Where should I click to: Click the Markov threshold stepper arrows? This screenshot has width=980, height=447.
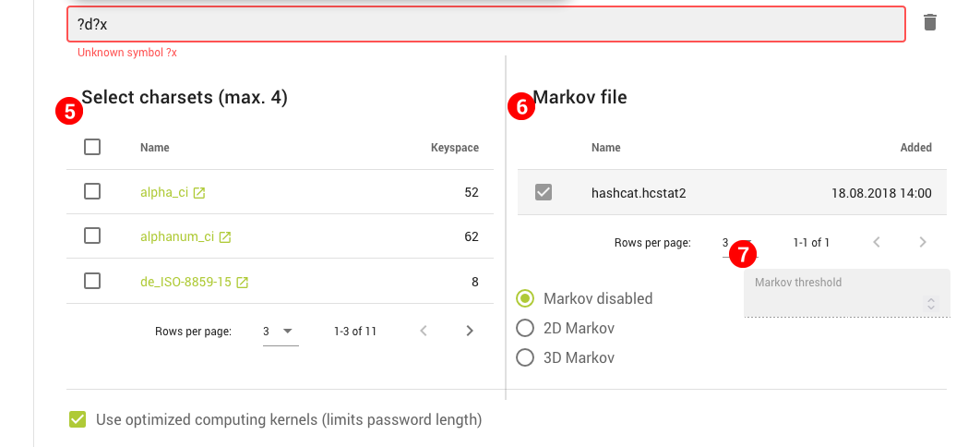(931, 303)
